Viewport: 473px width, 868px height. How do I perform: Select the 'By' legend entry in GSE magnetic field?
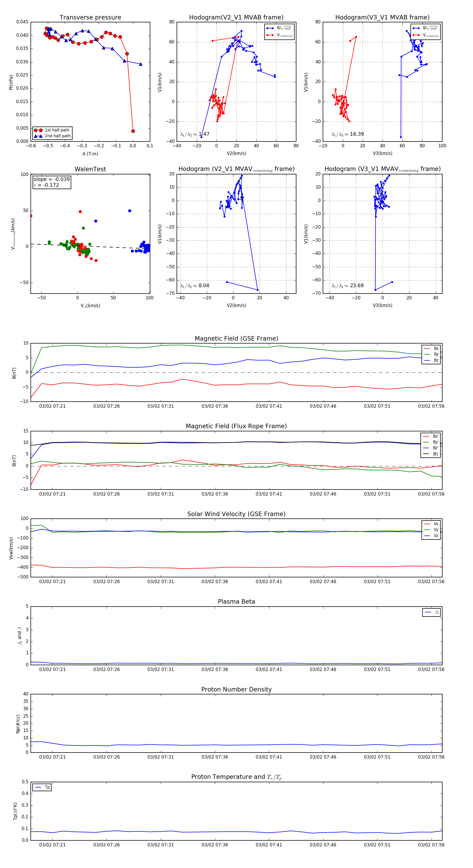click(x=431, y=354)
